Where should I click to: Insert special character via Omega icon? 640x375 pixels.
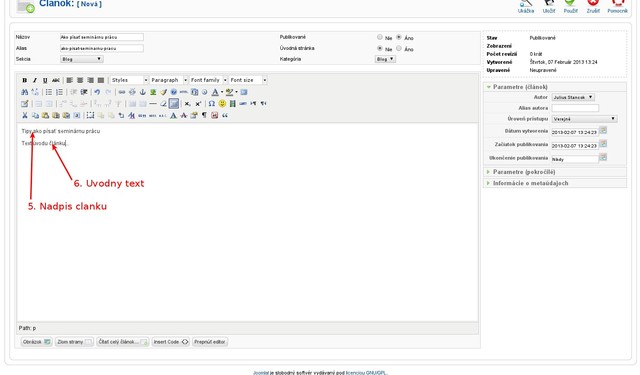[211, 104]
